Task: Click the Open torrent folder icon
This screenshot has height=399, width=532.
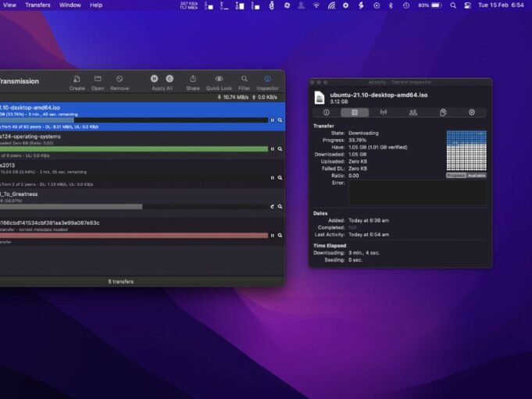Action: tap(98, 79)
